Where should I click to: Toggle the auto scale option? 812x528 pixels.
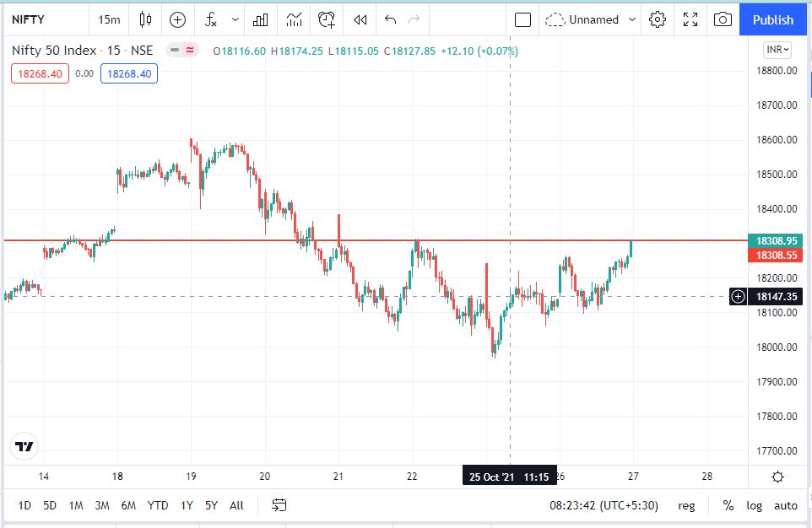[785, 505]
